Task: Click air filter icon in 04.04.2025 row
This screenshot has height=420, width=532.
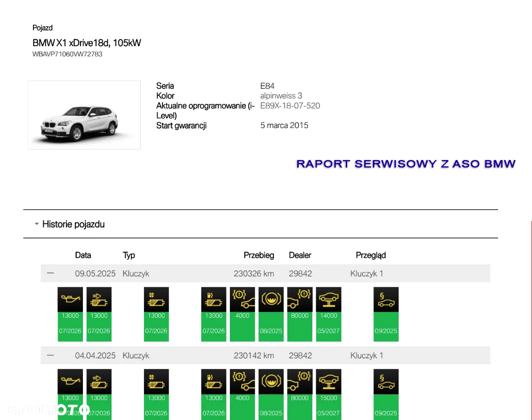Action: 99,382
